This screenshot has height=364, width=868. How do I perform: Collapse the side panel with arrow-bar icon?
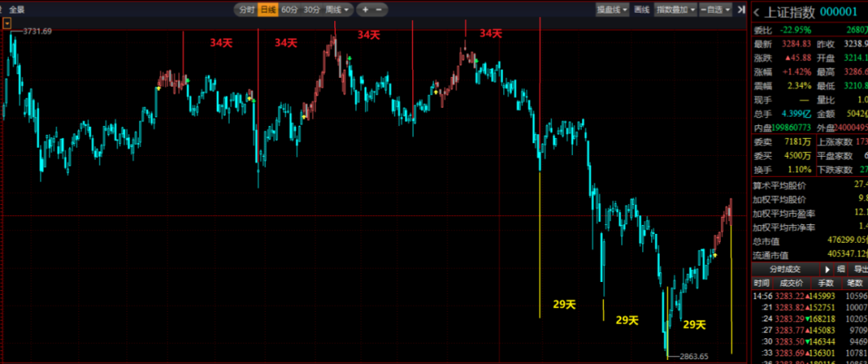click(x=743, y=10)
